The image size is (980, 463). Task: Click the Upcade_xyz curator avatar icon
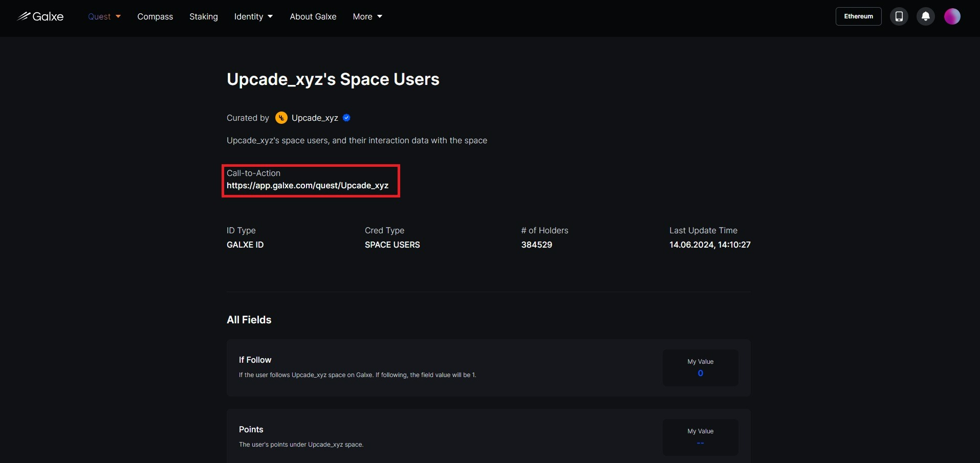pos(281,118)
